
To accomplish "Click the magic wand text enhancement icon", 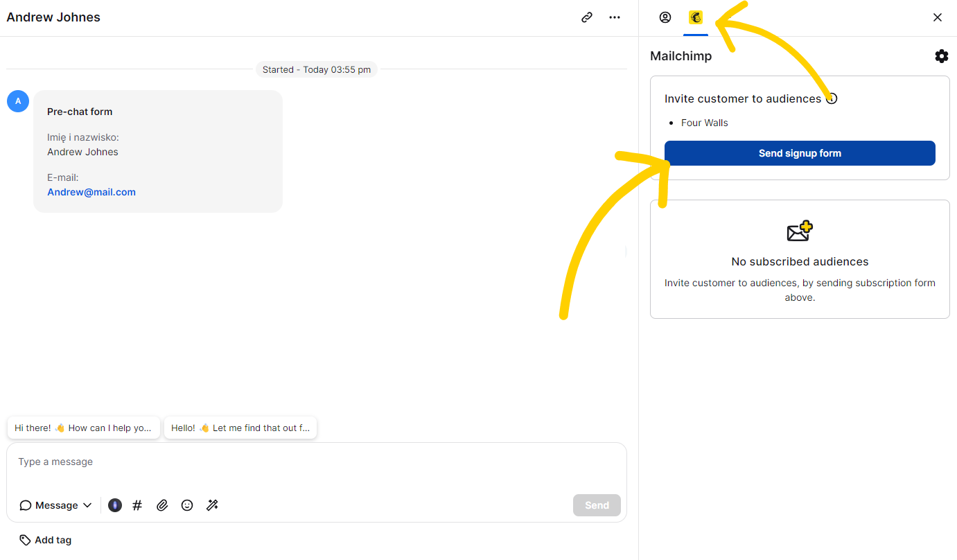I will tap(213, 505).
